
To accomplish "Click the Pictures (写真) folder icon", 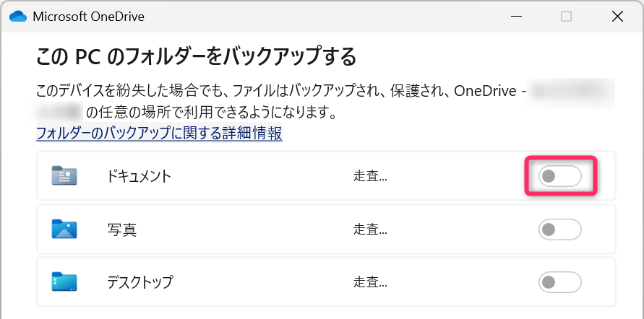I will pos(64,230).
